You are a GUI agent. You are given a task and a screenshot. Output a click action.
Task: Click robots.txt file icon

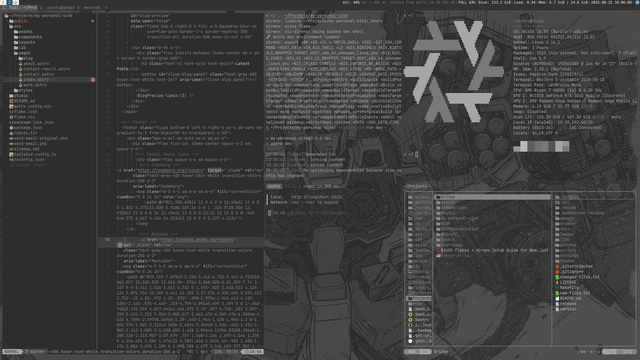[11, 133]
